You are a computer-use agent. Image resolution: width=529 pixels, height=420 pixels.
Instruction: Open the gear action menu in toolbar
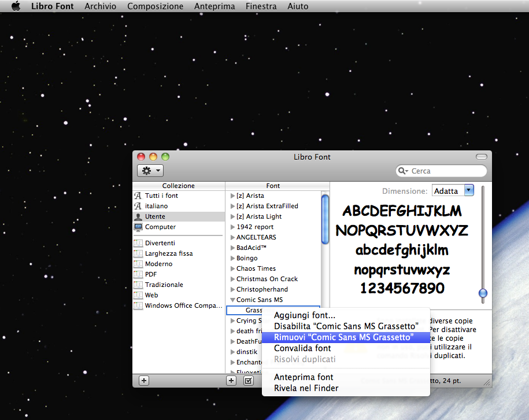150,171
